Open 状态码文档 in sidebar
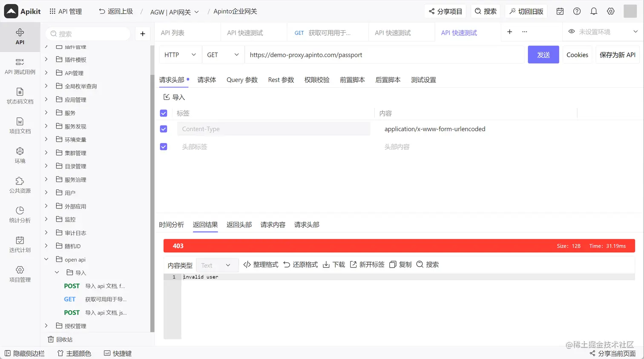Screen dimensions: 644x359 tap(20, 96)
